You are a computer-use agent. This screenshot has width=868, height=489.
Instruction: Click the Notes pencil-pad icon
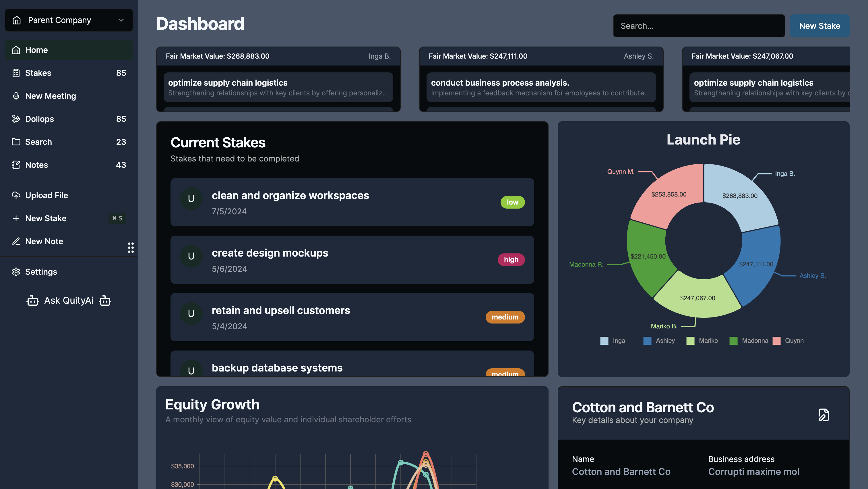(16, 165)
